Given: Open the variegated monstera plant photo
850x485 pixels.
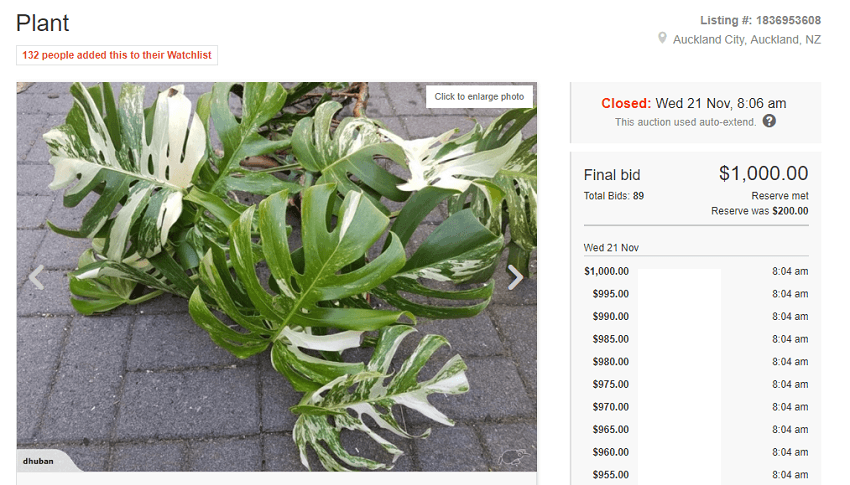Looking at the screenshot, I should 276,277.
